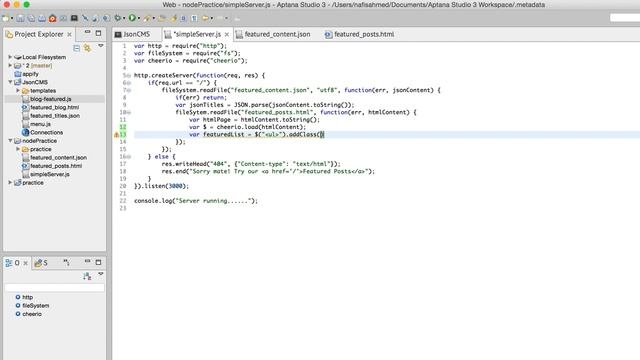Click the red-orange home-shaped toolbar icon
The width and height of the screenshot is (640, 360).
pyautogui.click(x=53, y=18)
